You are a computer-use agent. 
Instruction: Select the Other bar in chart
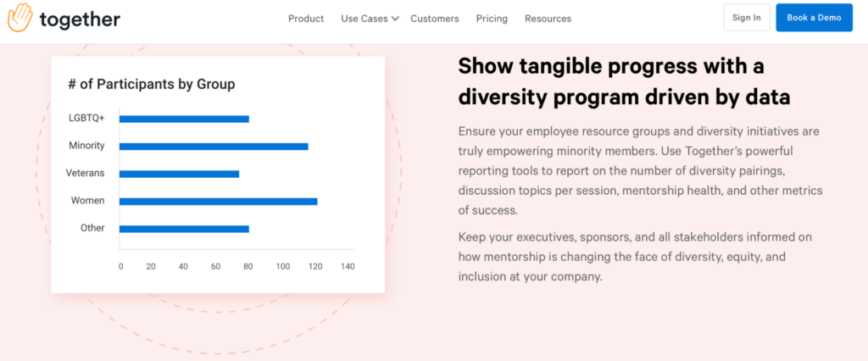[184, 229]
